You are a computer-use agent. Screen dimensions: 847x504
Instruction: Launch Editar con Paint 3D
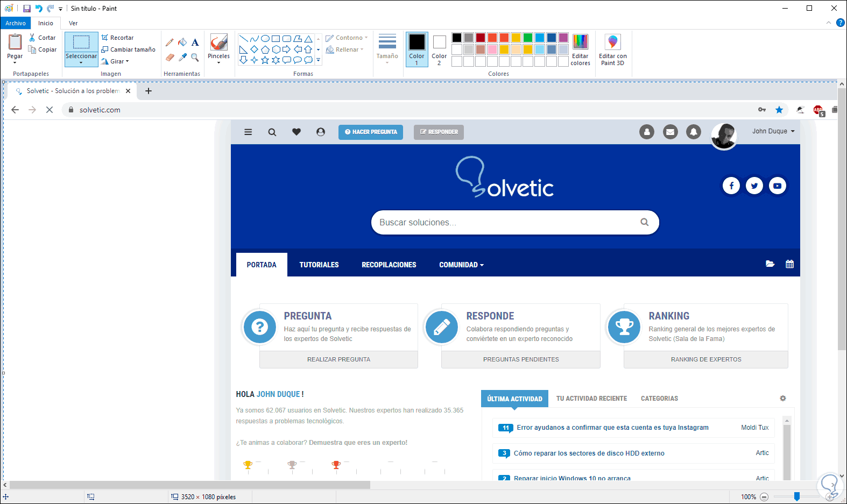[x=613, y=49]
